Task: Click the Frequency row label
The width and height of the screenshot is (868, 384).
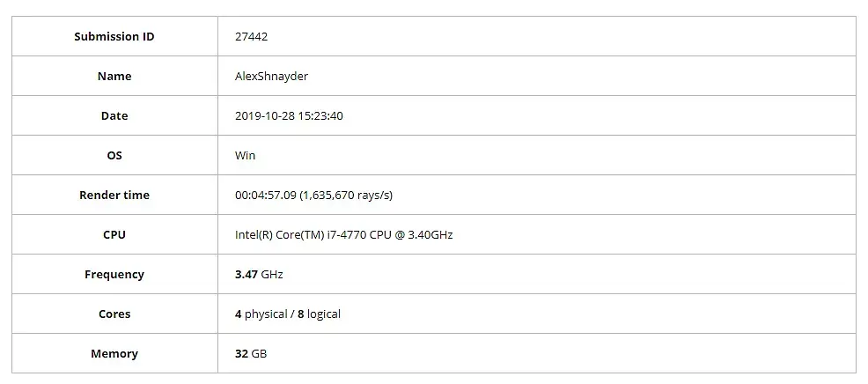Action: click(x=114, y=274)
